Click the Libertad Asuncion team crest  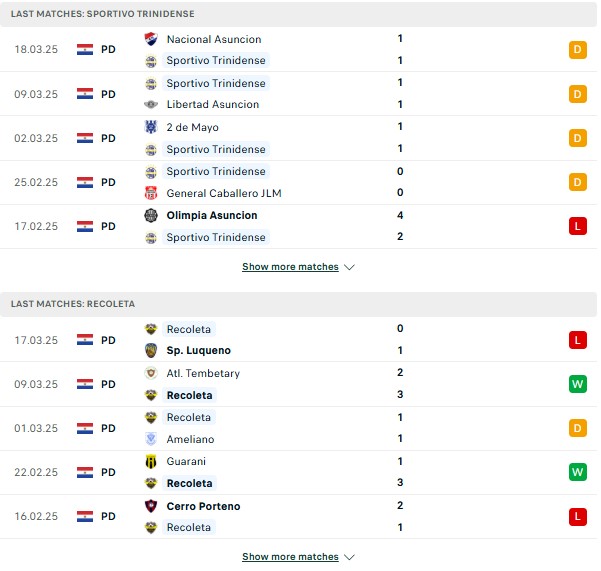tap(151, 104)
